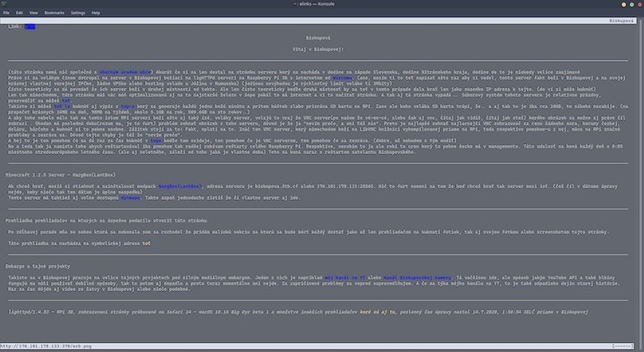Open the 'môj kanál na YT' link
Viewport: 644px width, 352px height.
pos(344,278)
